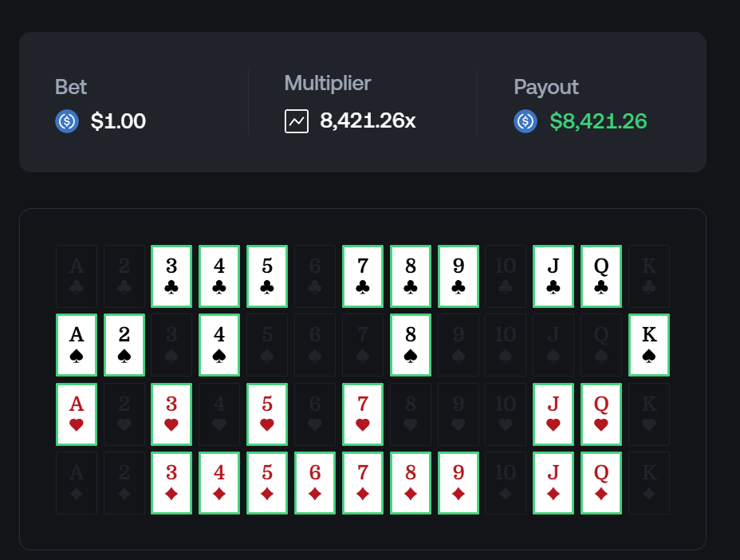
Task: Pick the dimmed 3 of spades card
Action: 171,345
